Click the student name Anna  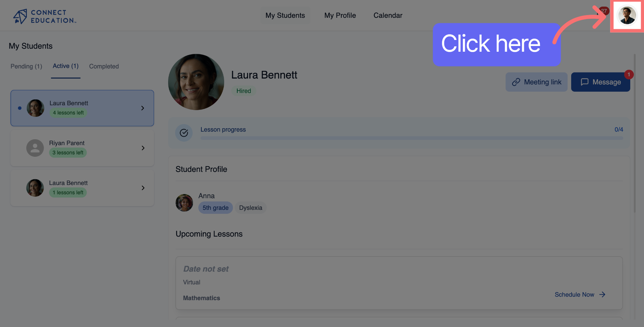point(206,196)
